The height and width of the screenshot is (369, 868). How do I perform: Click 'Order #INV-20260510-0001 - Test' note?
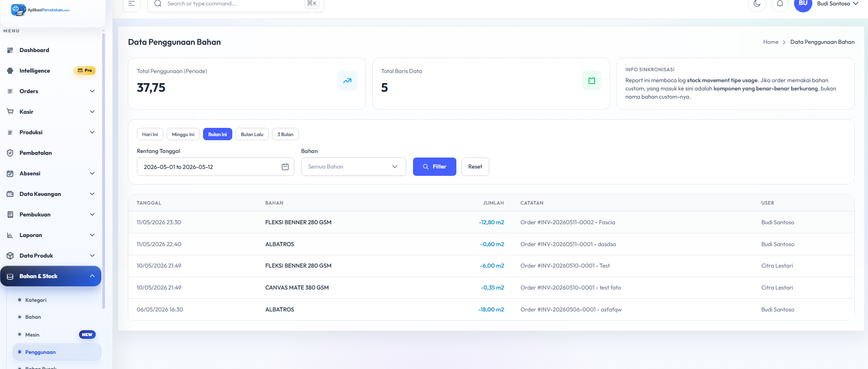coord(565,266)
